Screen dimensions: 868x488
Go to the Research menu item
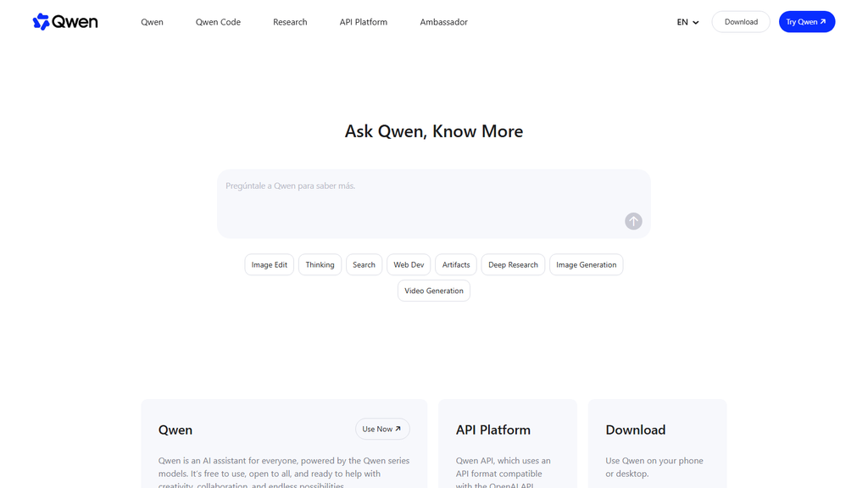coord(290,22)
